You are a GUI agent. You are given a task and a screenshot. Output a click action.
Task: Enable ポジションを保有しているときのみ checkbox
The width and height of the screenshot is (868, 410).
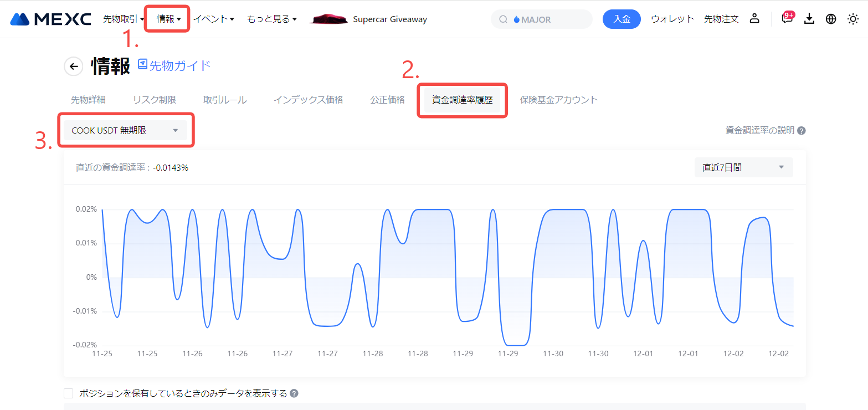69,393
